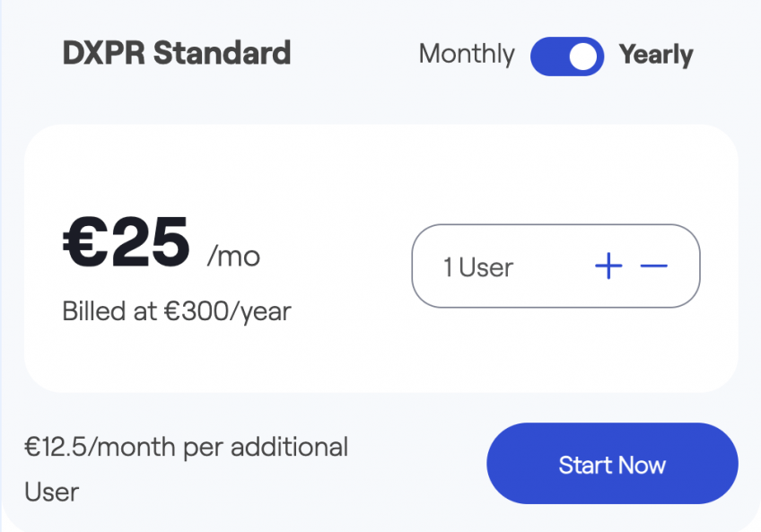Viewport: 761px width, 532px height.
Task: Select the Monthly billing label
Action: pyautogui.click(x=467, y=55)
